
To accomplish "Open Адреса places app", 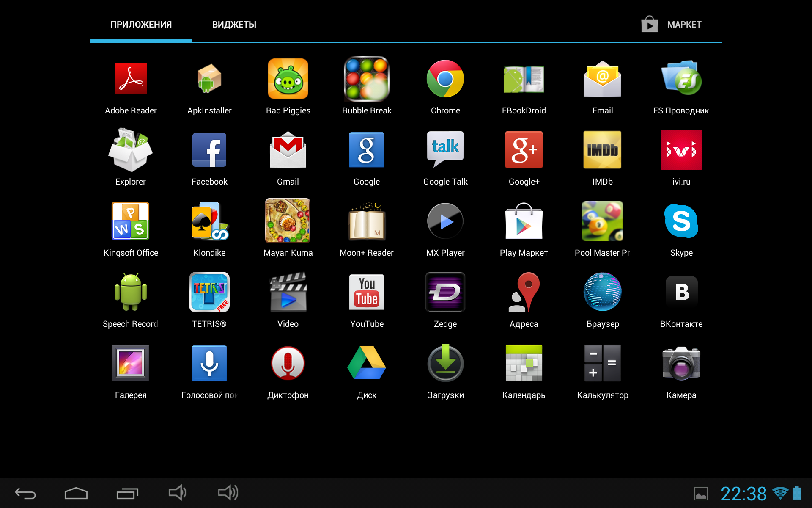I will 524,292.
